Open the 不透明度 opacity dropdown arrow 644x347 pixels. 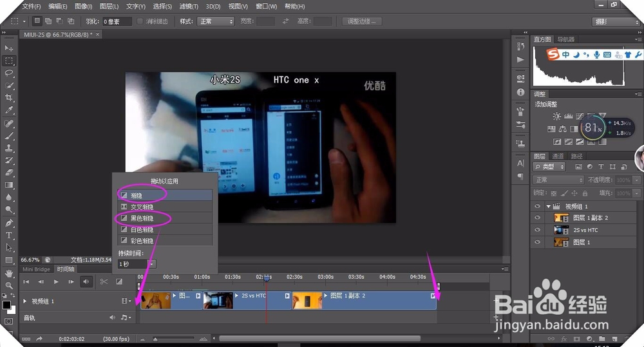[637, 180]
